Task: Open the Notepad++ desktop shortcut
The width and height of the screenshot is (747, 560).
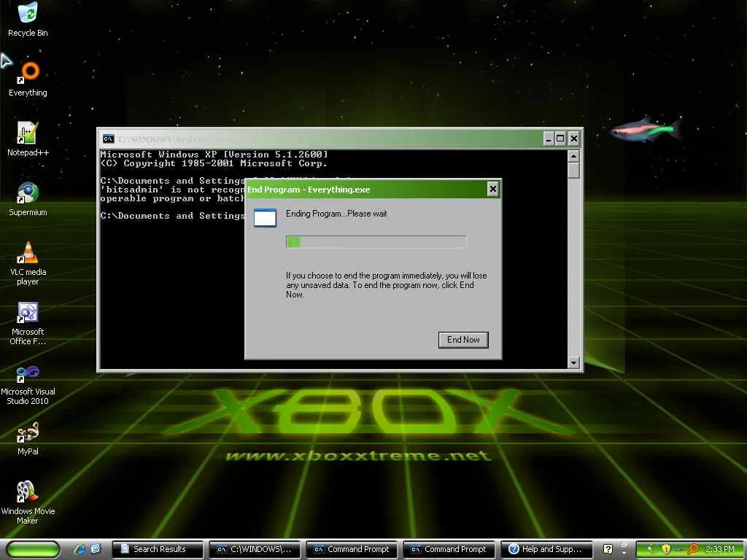Action: (x=28, y=139)
